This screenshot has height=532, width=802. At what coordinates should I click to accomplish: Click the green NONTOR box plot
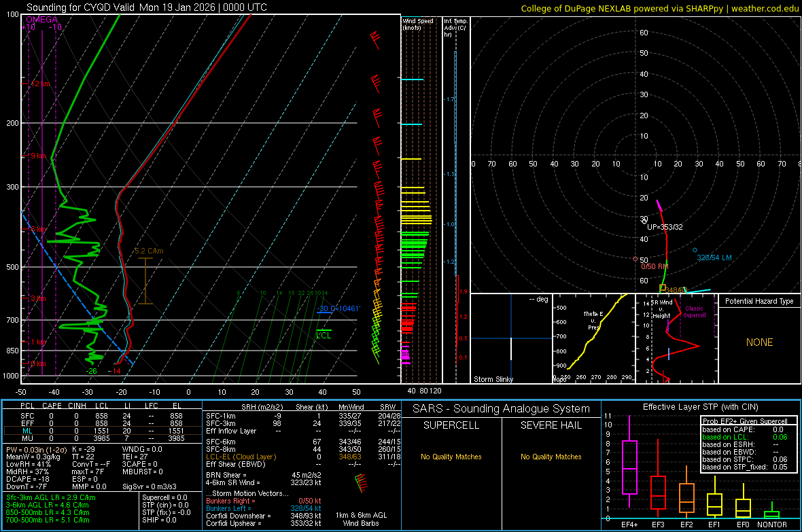pyautogui.click(x=772, y=514)
